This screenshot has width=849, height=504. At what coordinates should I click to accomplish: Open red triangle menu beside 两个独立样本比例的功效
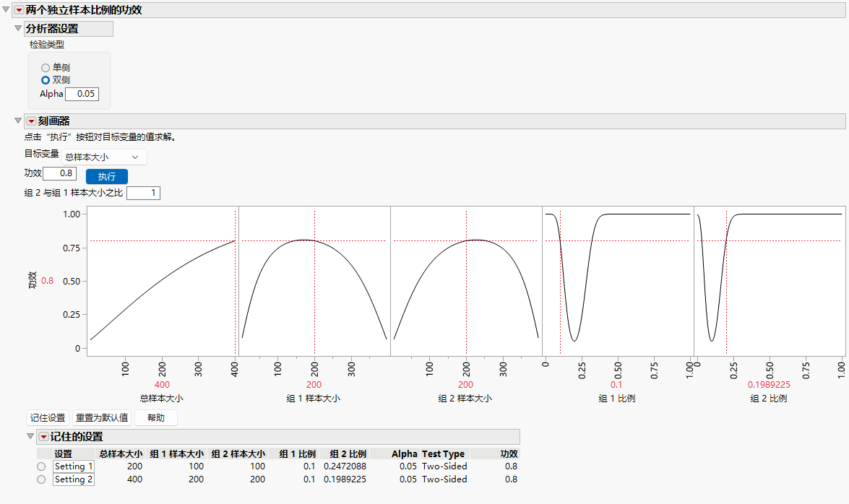click(x=19, y=9)
